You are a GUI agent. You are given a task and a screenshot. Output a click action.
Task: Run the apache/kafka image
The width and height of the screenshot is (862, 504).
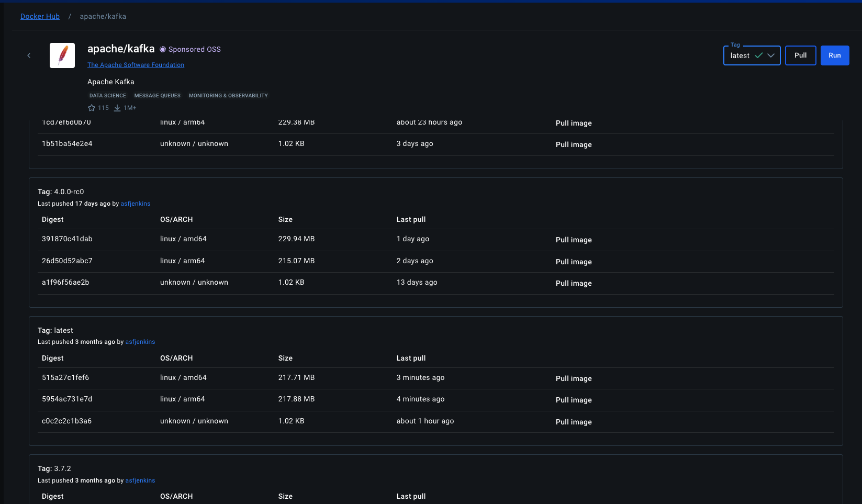point(835,55)
